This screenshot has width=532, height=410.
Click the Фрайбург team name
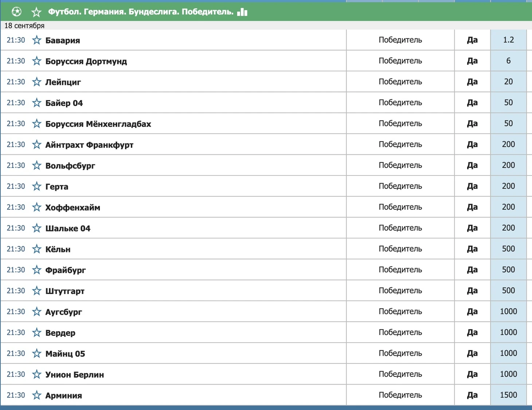point(66,270)
